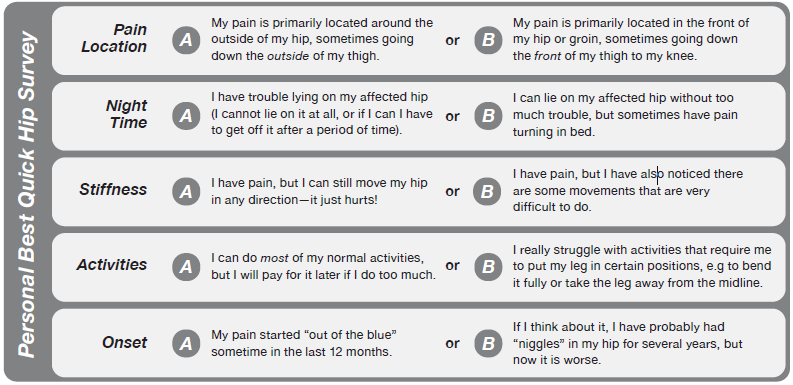Choose the B circle in Night Time row

[x=488, y=116]
